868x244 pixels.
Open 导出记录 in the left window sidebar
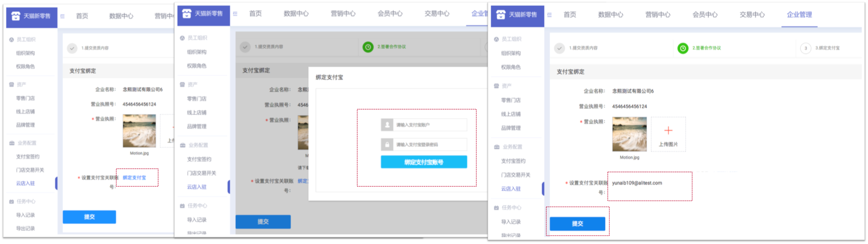coord(26,228)
